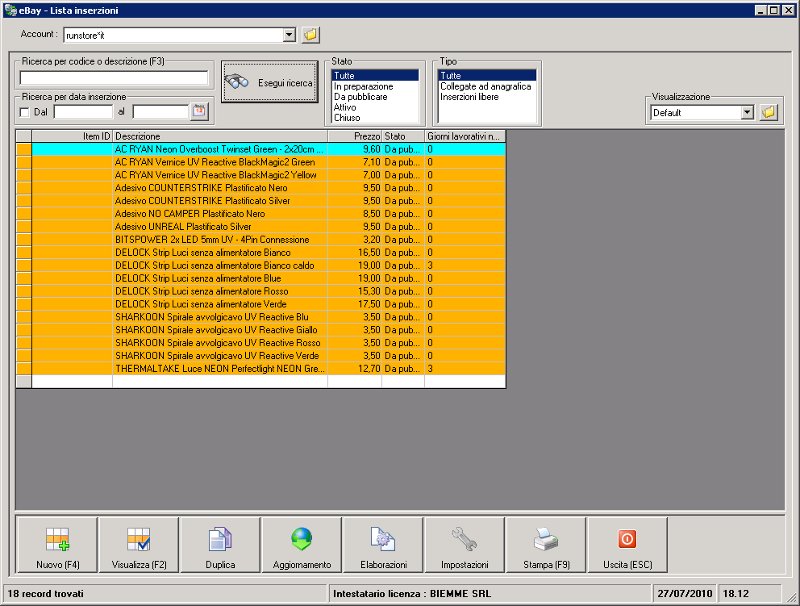This screenshot has width=800, height=606.
Task: Click the Dal start date field
Action: coord(83,112)
